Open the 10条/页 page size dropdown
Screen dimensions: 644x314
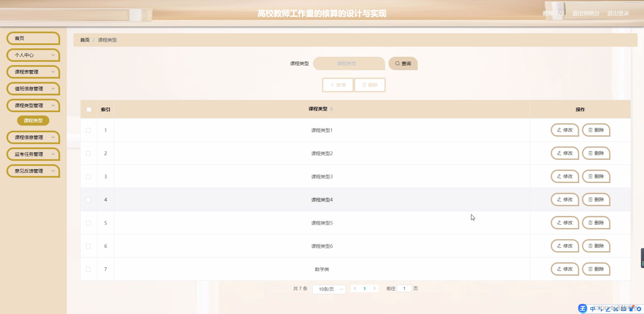[x=329, y=289]
